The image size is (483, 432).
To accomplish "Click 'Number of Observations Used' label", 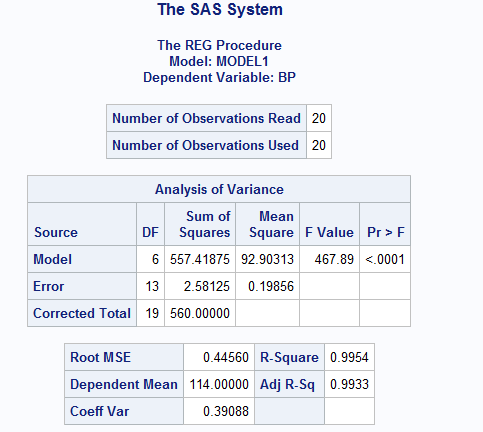I will click(x=205, y=145).
